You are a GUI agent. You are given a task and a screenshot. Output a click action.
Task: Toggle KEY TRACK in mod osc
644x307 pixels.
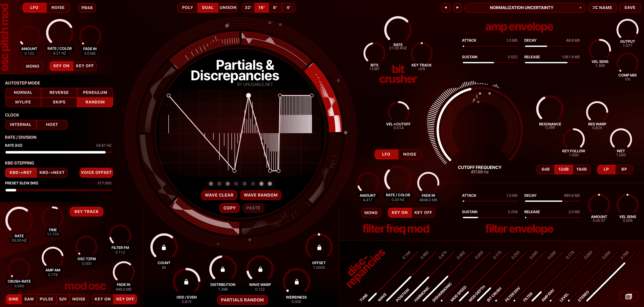pyautogui.click(x=87, y=212)
